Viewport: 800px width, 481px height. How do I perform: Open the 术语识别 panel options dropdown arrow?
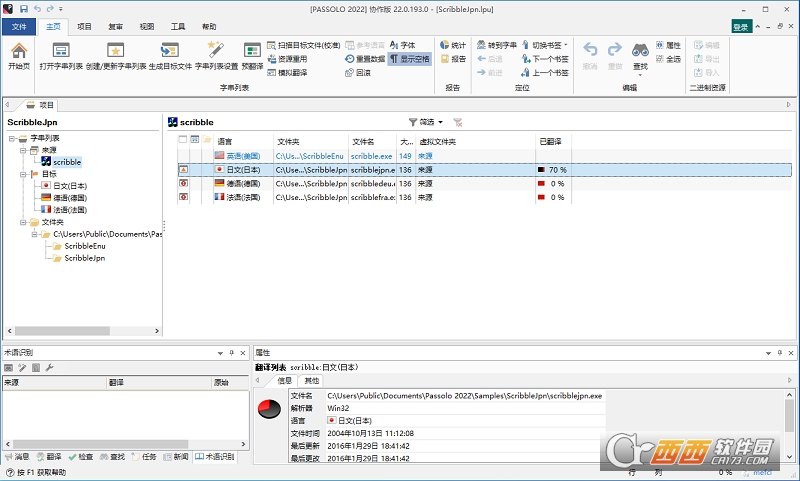(x=220, y=353)
